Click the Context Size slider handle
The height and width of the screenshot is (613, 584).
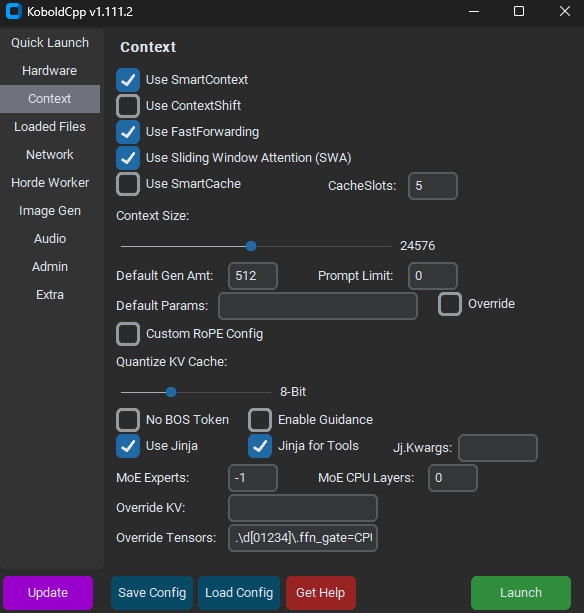(x=251, y=246)
